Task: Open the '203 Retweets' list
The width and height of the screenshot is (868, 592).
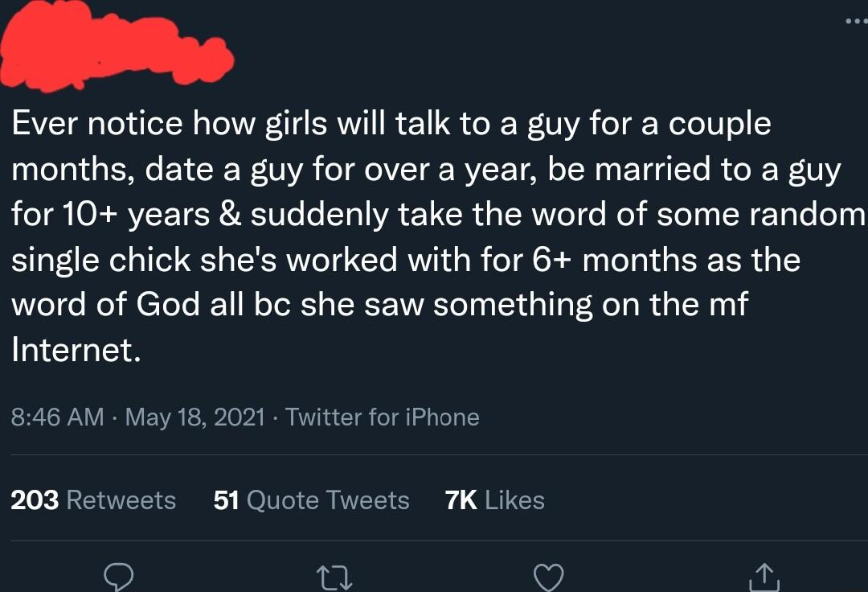Action: (x=94, y=499)
